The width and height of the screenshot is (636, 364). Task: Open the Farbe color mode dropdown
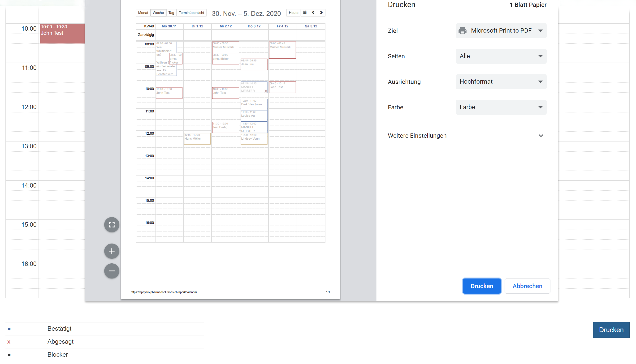(x=501, y=107)
